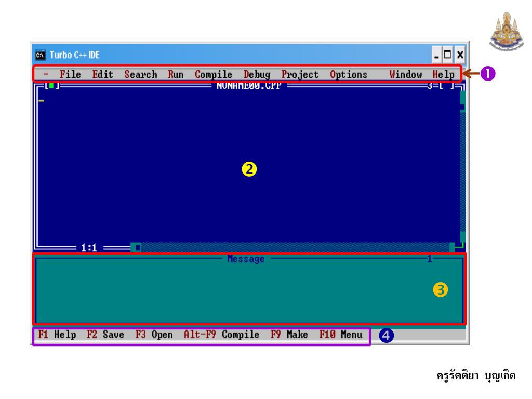Screen dimensions: 532x399
Task: Open the Debug menu
Action: pos(257,75)
